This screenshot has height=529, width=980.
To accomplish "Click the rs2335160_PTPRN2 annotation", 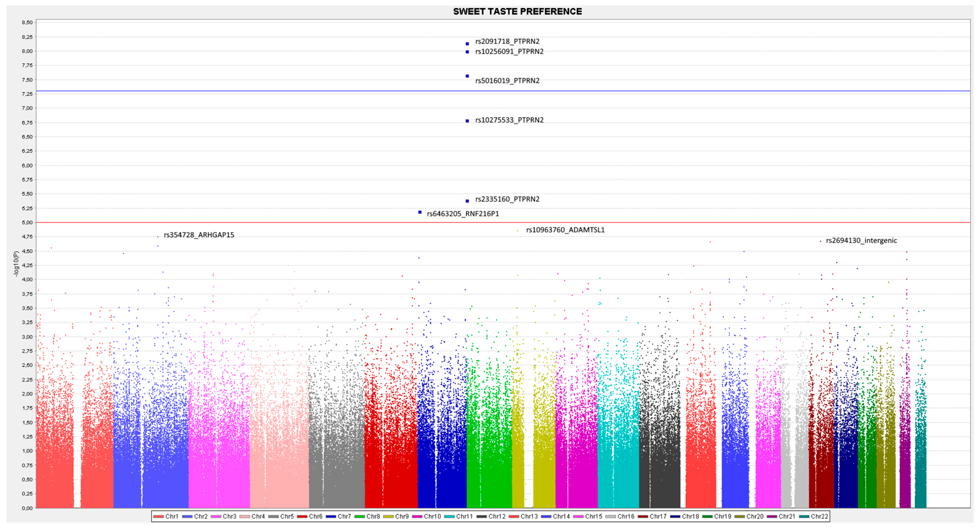I will pyautogui.click(x=507, y=199).
